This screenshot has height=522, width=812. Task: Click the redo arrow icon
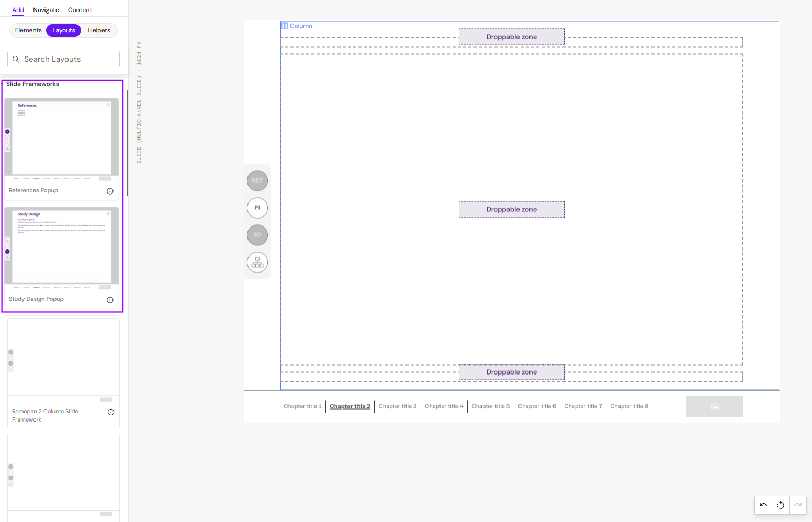[798, 505]
